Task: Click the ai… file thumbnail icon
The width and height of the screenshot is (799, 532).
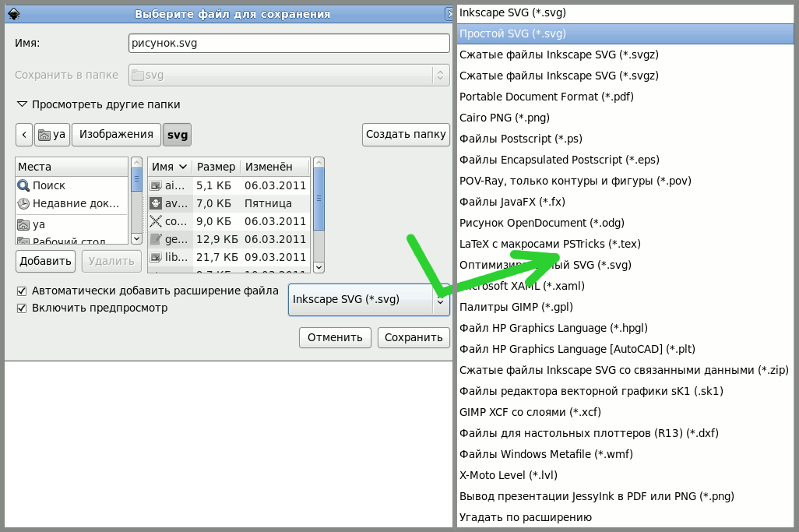Action: tap(156, 185)
